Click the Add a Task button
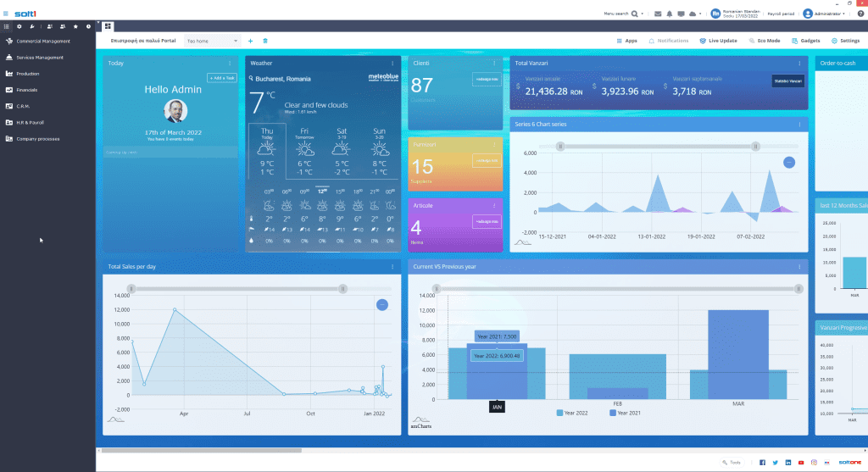The width and height of the screenshot is (868, 472). coord(222,78)
